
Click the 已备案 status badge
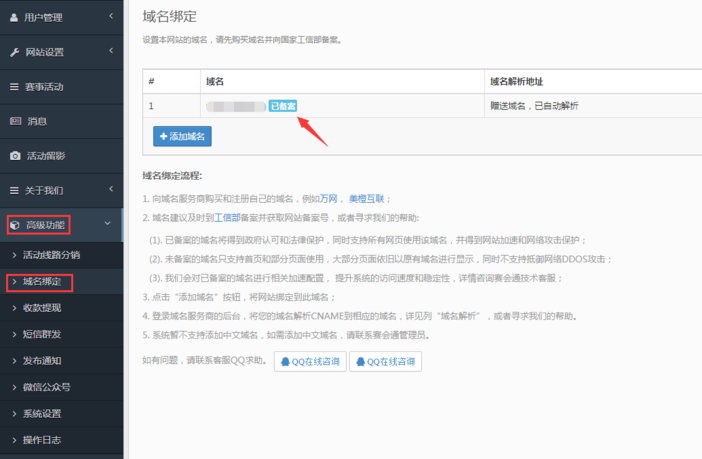coord(282,106)
